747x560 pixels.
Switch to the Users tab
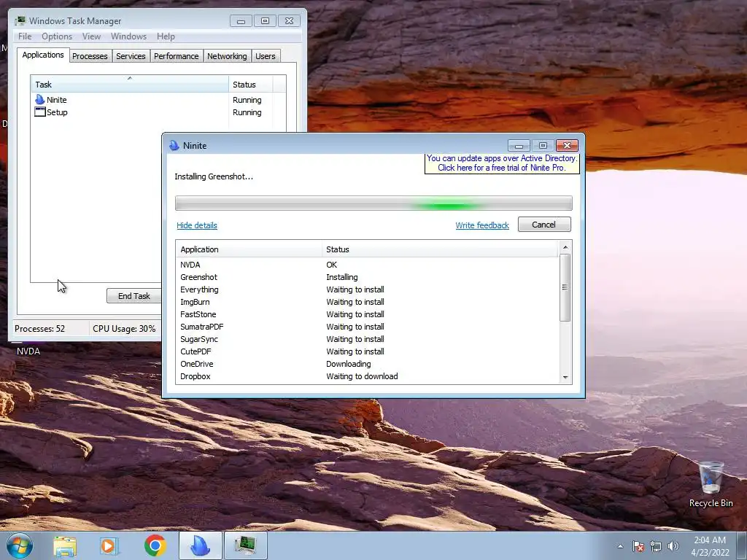[265, 56]
